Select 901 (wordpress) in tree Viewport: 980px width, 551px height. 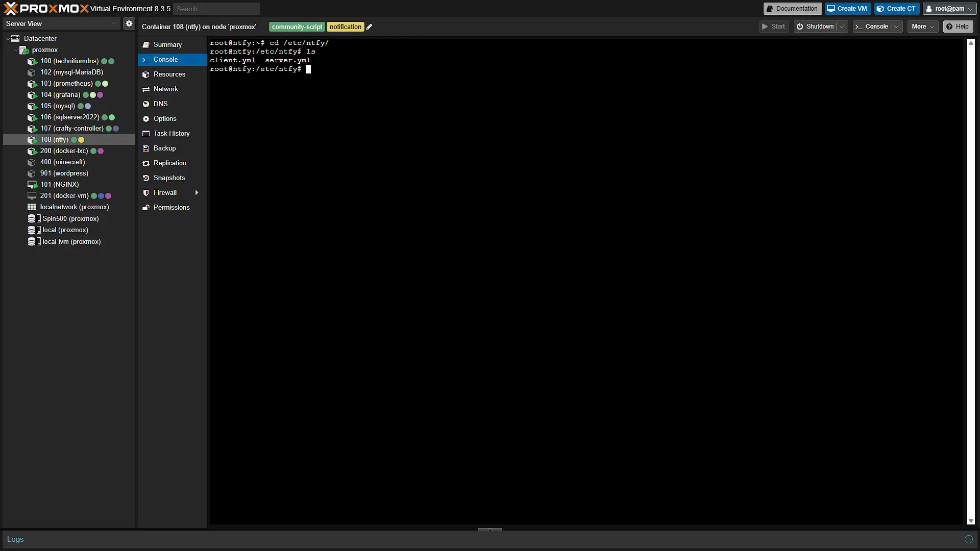[69, 173]
